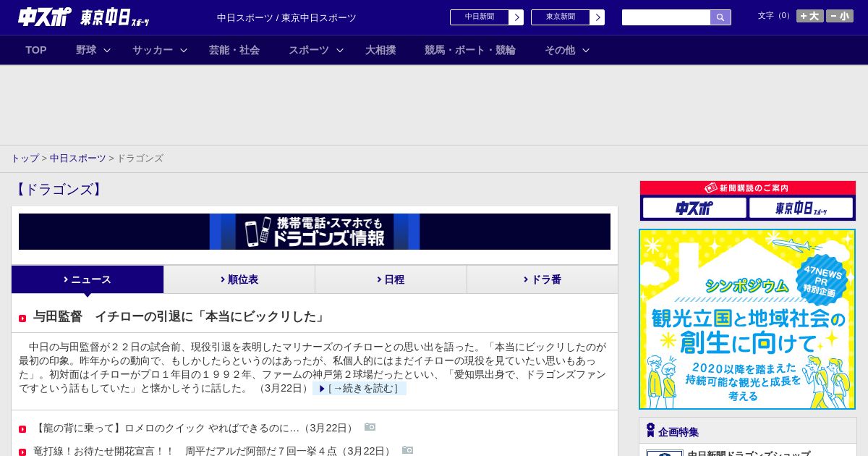Switch to the 日程 tab
The image size is (868, 456).
[391, 279]
